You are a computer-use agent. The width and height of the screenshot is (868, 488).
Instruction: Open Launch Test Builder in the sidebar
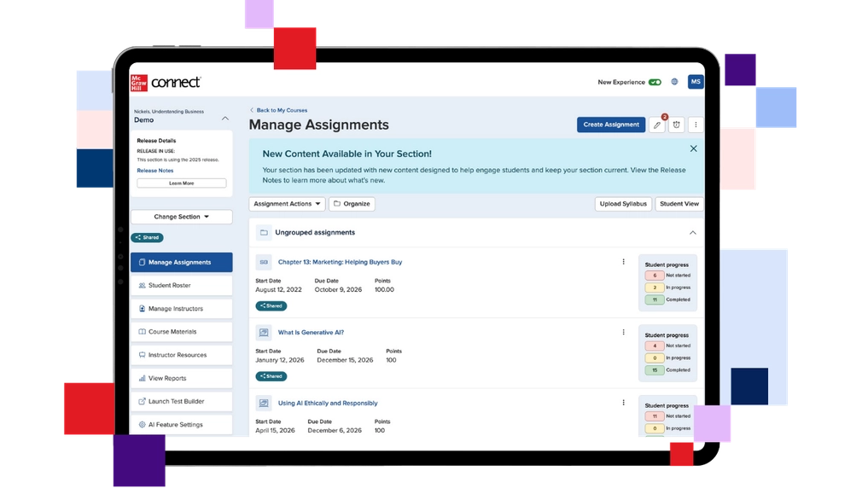[x=182, y=402]
